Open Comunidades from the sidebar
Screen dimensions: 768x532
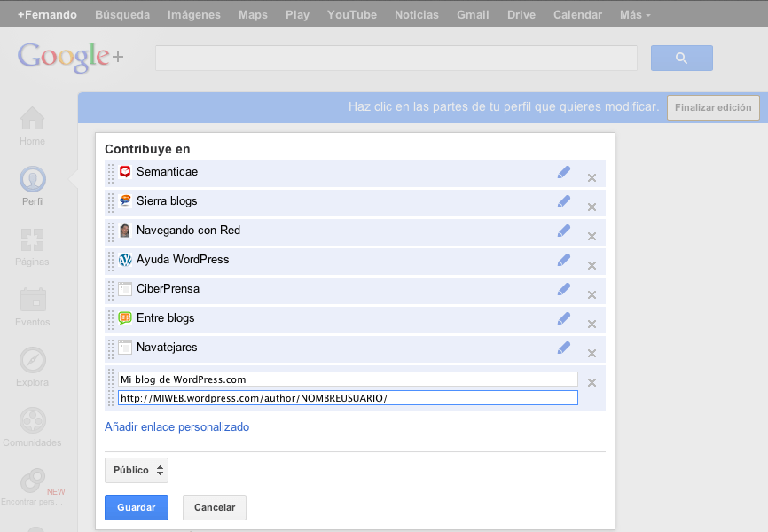tap(33, 421)
